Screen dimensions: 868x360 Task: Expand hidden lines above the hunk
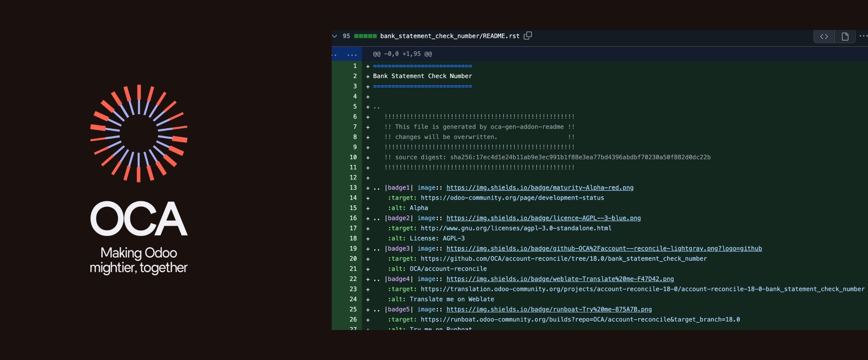[346, 54]
